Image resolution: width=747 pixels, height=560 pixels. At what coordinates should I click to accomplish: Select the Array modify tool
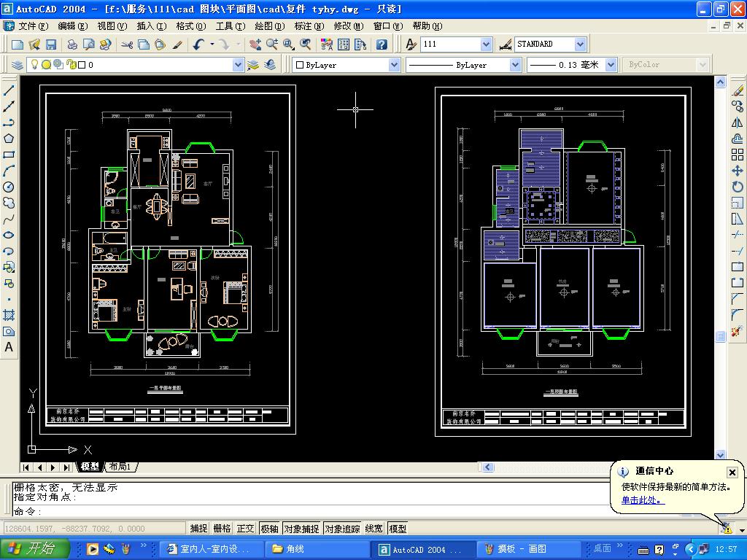coord(738,155)
